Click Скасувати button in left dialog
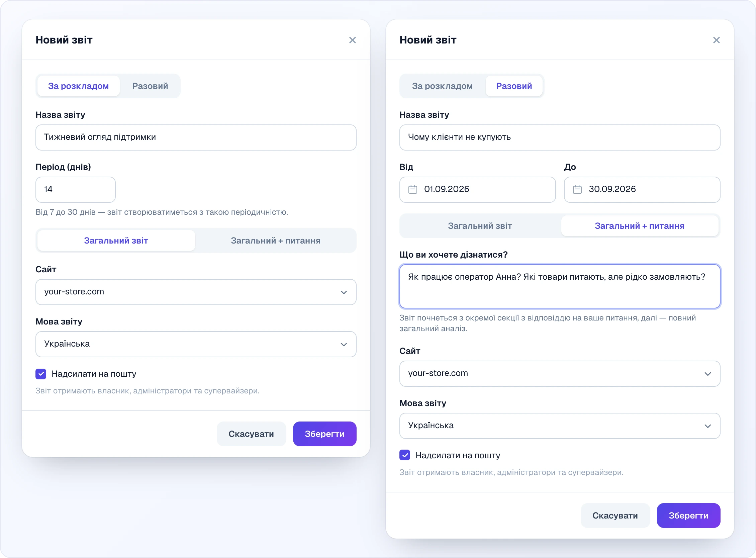 point(251,434)
